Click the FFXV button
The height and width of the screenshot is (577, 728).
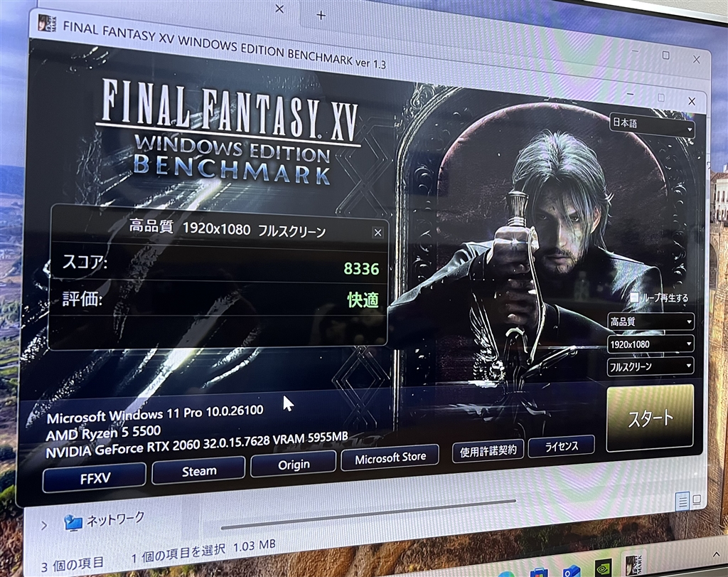tap(95, 478)
